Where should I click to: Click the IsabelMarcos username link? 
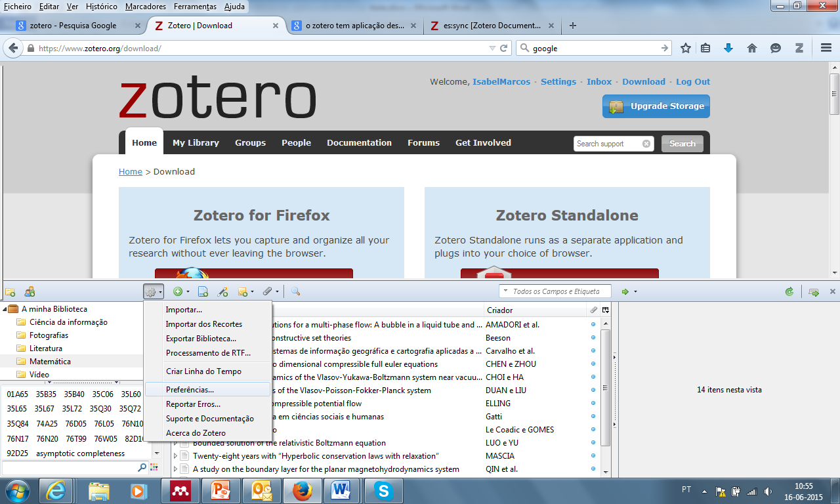(x=502, y=82)
